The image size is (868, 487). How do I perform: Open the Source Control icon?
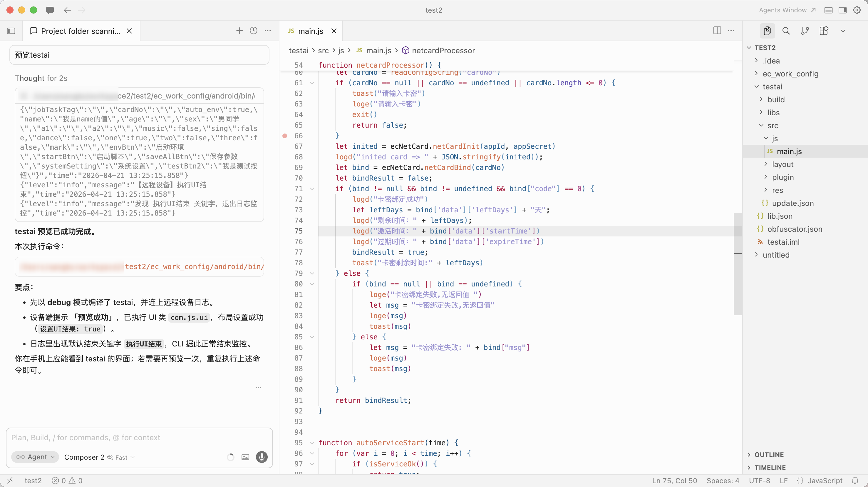(x=805, y=31)
